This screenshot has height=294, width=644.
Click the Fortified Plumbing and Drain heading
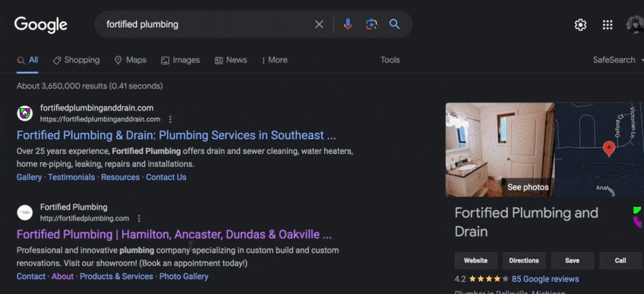[x=526, y=222]
